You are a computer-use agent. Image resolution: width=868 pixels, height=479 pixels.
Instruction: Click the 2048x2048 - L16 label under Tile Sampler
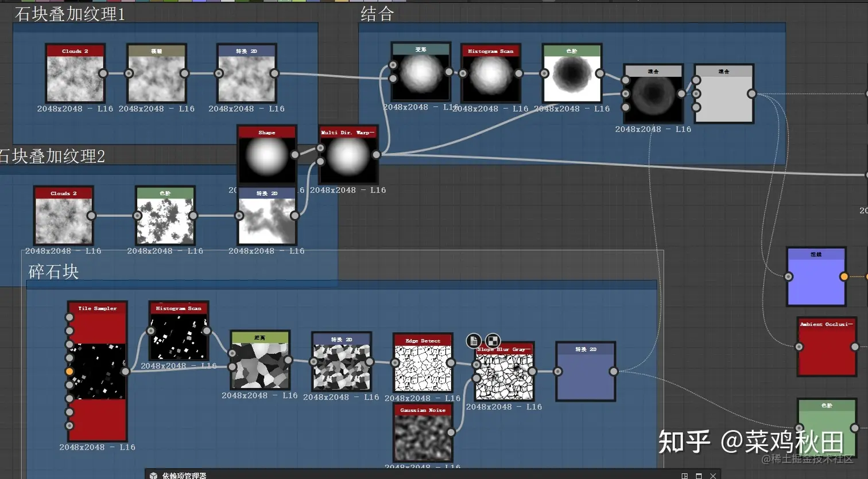pos(97,447)
